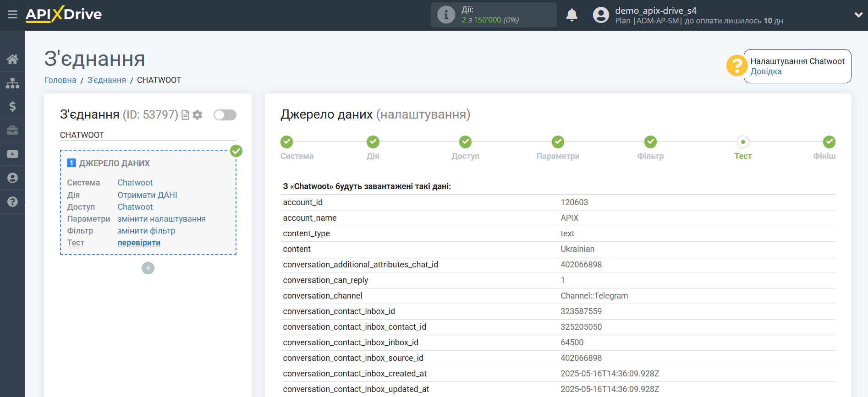Select the account_name value APIX
Viewport: 868px width, 397px height.
click(x=569, y=218)
